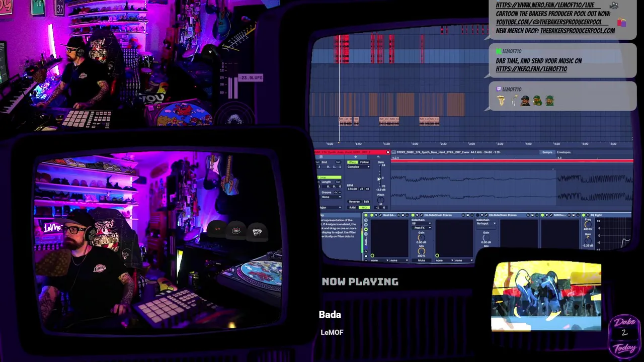Click the C6-SideChain Mix knob at 100%
644x362 pixels.
click(x=421, y=251)
